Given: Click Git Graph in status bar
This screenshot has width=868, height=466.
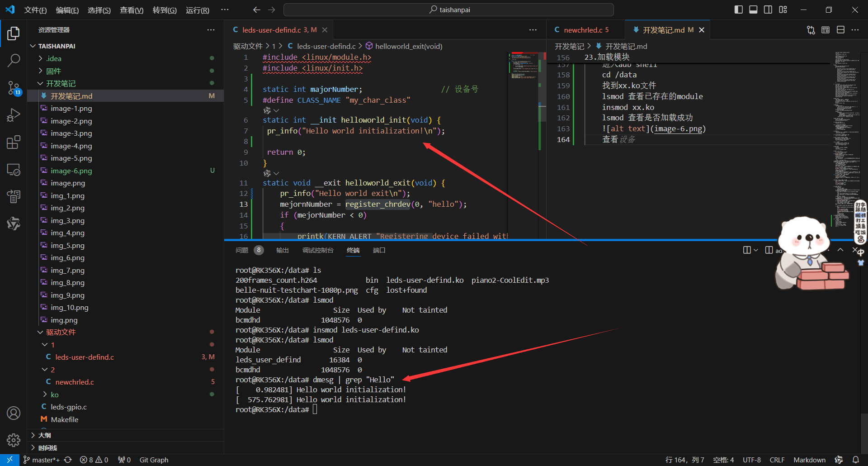Looking at the screenshot, I should (x=154, y=460).
